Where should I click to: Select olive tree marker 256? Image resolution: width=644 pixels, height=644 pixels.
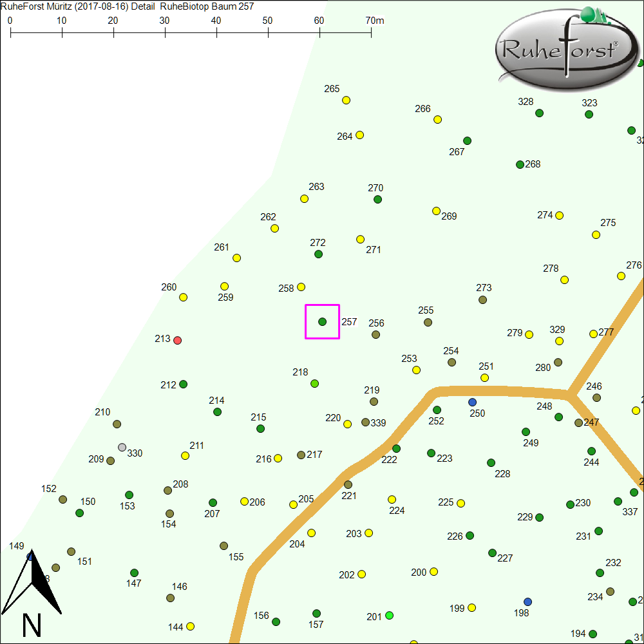[x=375, y=335]
